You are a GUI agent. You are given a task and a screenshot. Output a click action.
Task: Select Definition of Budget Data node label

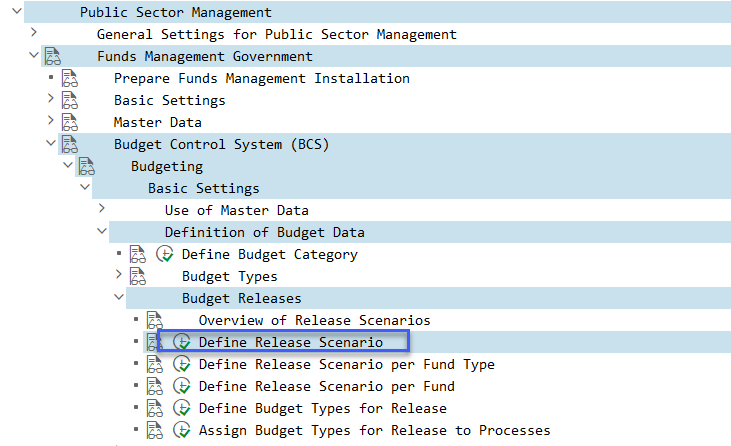pos(264,232)
